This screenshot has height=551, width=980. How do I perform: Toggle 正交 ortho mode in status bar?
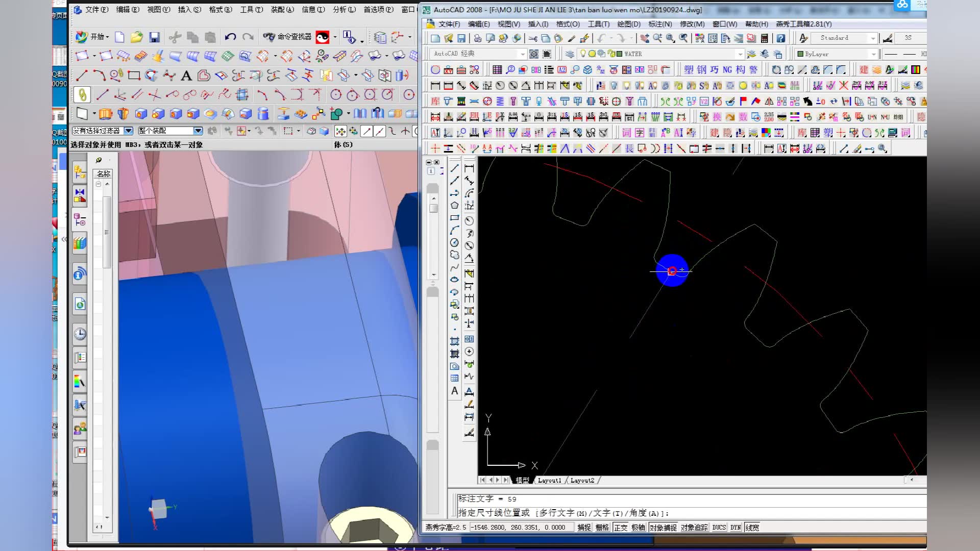pos(620,528)
